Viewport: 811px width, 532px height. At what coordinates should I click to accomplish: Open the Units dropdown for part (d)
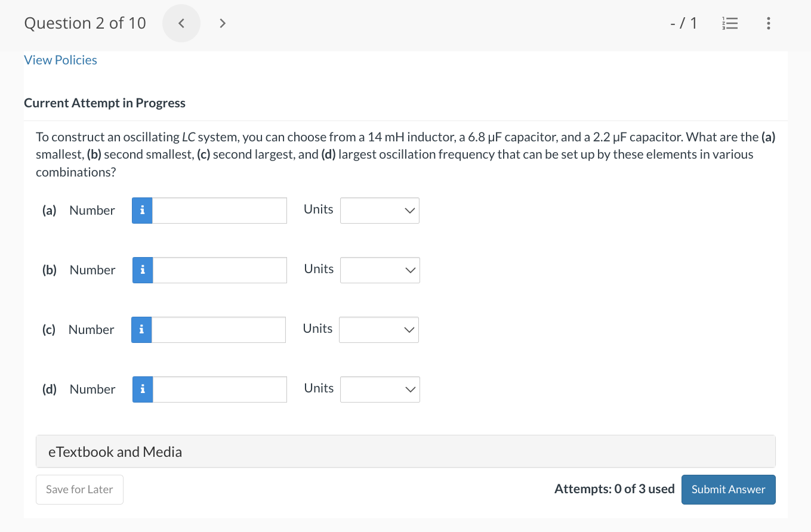point(380,389)
